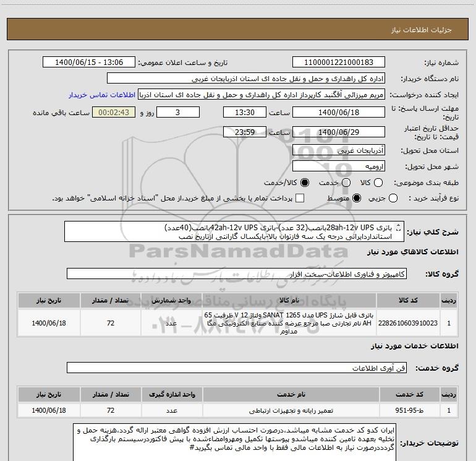Click the description box scroll arrows
Viewport: 476px width, 461px height.
[399, 228]
